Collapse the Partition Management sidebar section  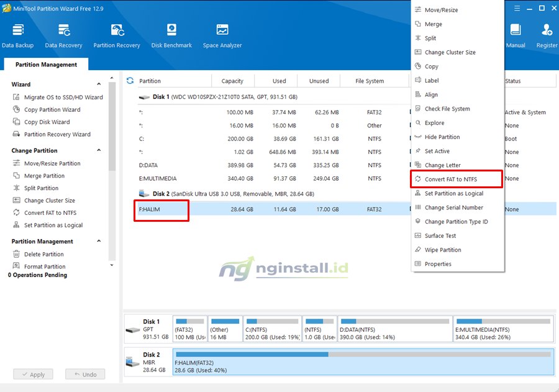pyautogui.click(x=99, y=241)
